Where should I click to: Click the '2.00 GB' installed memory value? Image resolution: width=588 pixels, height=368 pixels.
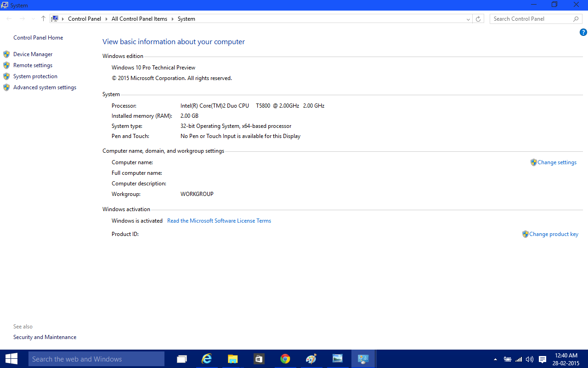click(x=189, y=116)
